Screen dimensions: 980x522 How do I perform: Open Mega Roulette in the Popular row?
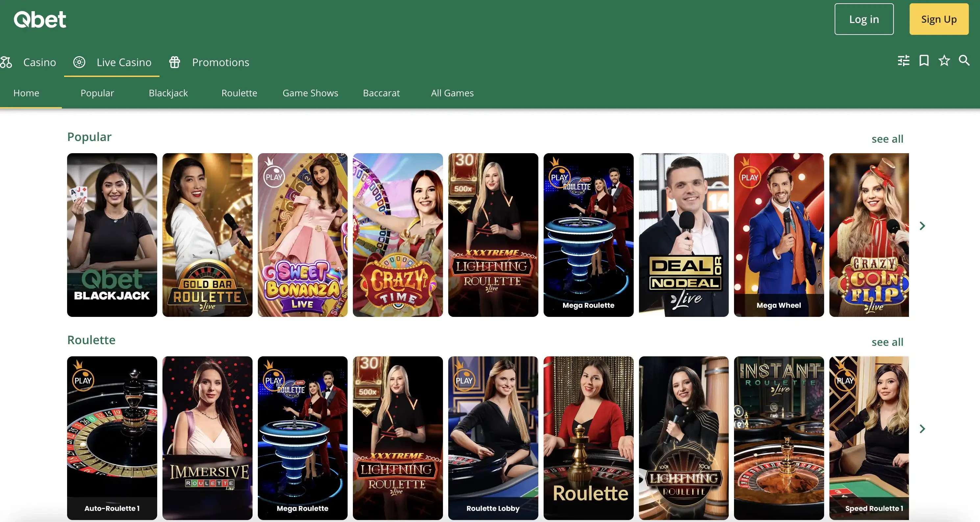[589, 235]
